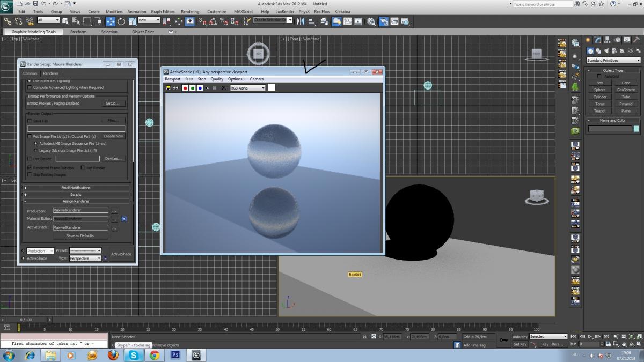Select the Move transform tool
Viewport: 644px width, 362px height.
(111, 21)
